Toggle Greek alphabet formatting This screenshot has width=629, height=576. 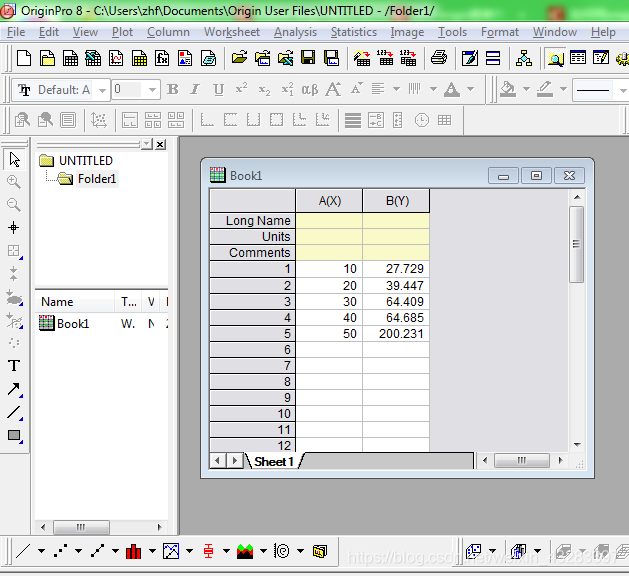[309, 89]
